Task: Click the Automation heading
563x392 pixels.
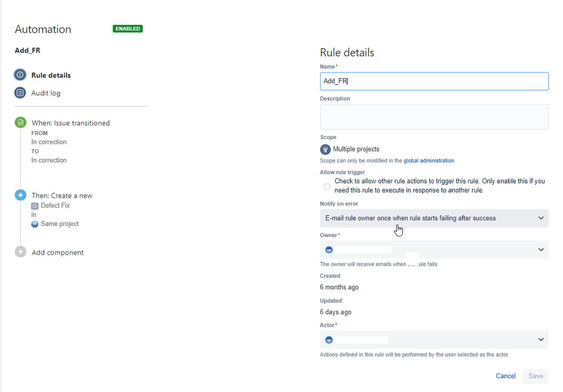Action: coord(43,29)
